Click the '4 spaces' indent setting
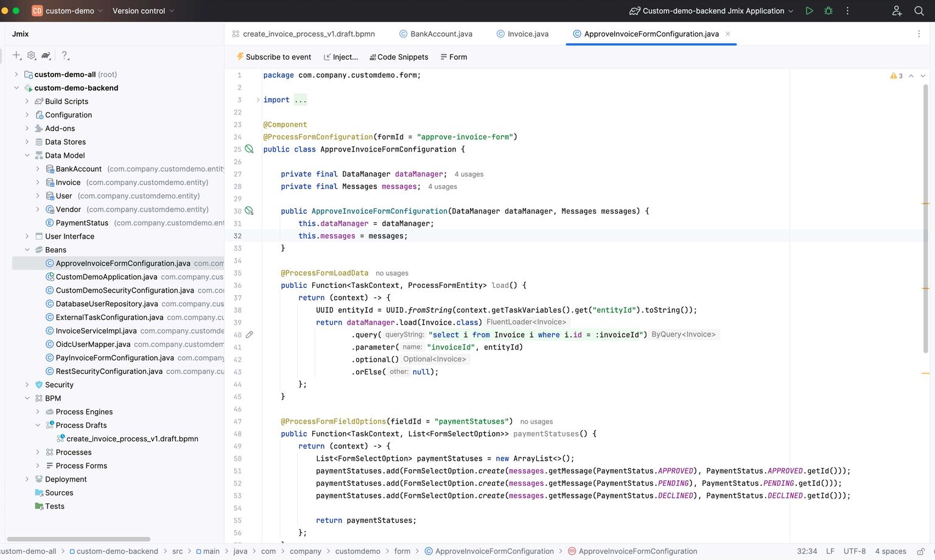 (x=891, y=551)
